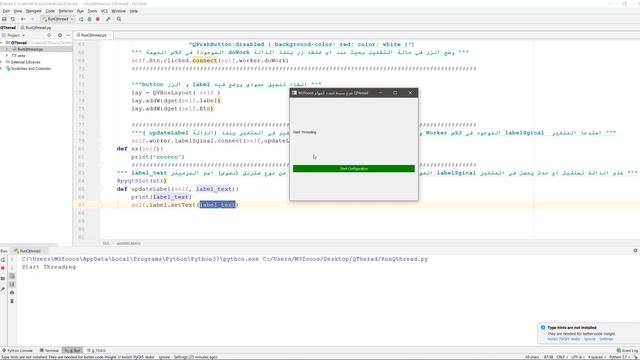
Task: Open the RunQthread run configuration dropdown
Action: [x=58, y=19]
